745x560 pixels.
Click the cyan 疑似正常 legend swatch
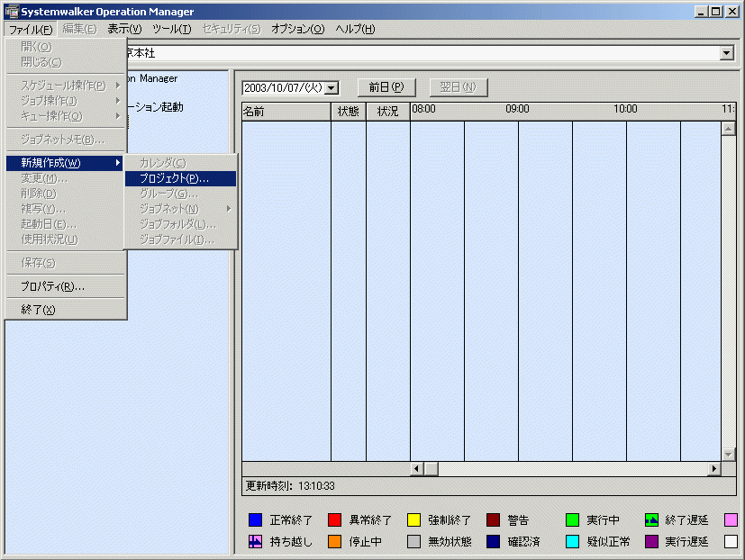pyautogui.click(x=573, y=541)
